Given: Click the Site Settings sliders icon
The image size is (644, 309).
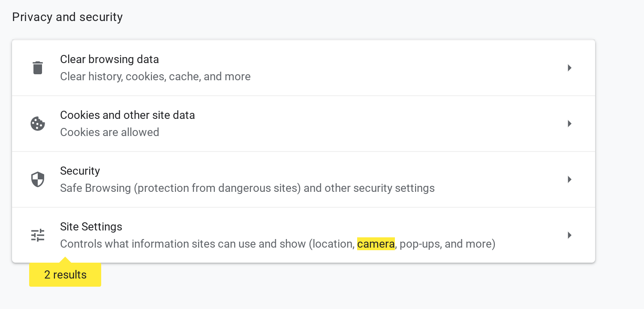Looking at the screenshot, I should click(x=38, y=235).
